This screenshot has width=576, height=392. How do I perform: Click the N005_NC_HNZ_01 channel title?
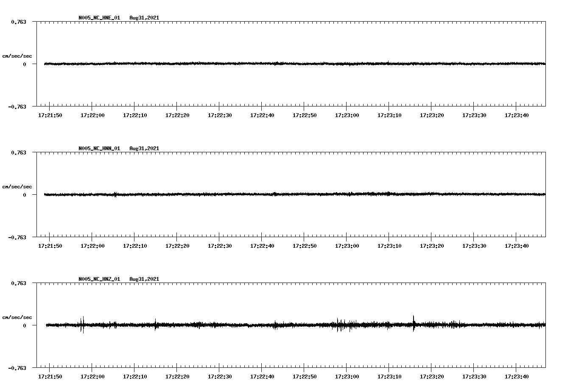coord(99,279)
